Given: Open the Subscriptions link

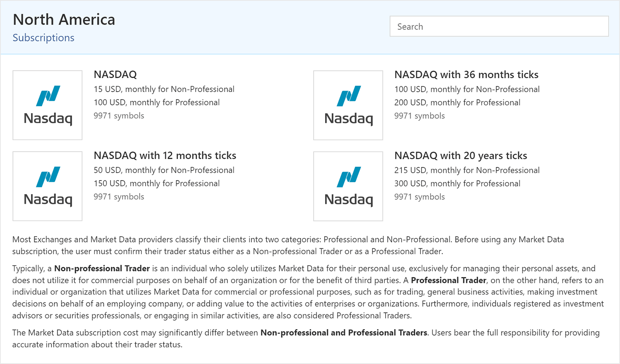Looking at the screenshot, I should 43,38.
